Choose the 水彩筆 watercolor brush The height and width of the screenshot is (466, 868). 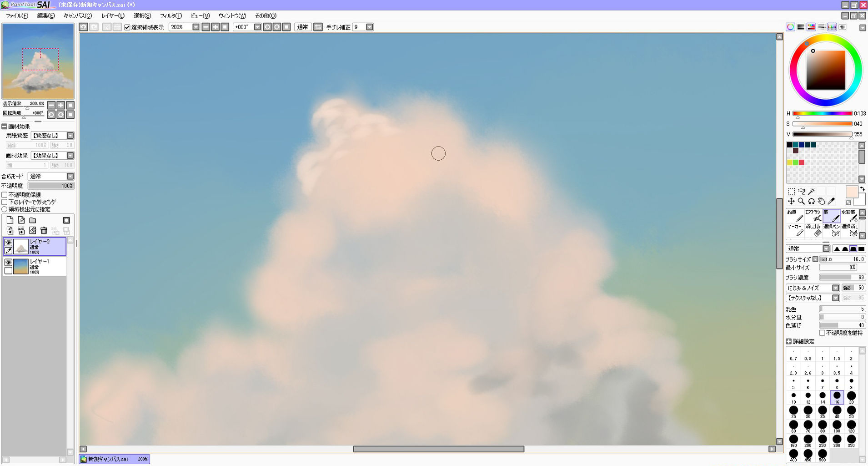point(849,216)
